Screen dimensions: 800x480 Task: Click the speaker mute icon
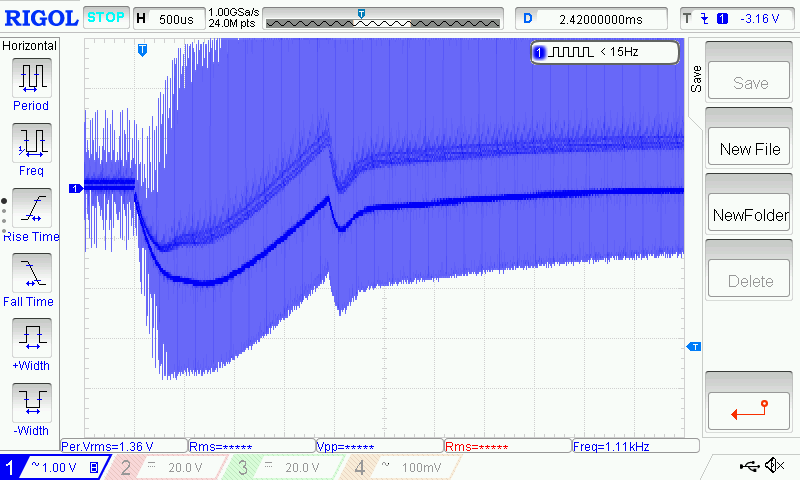tap(773, 466)
